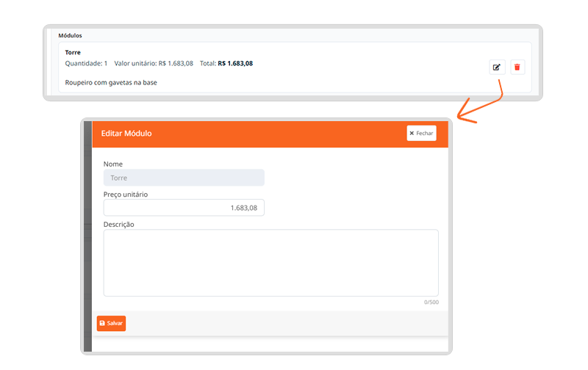Click the X icon in the Fechar button
This screenshot has width=588, height=370.
click(x=412, y=134)
